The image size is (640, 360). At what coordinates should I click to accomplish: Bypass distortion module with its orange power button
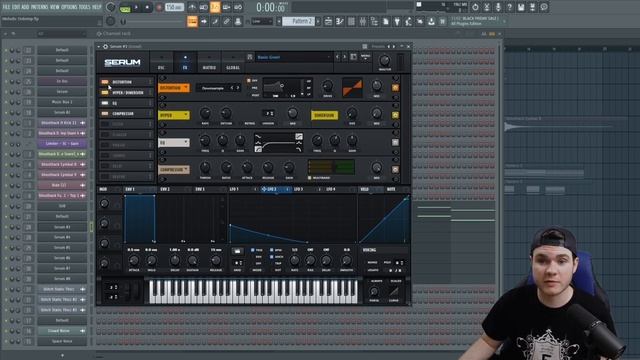coord(395,88)
